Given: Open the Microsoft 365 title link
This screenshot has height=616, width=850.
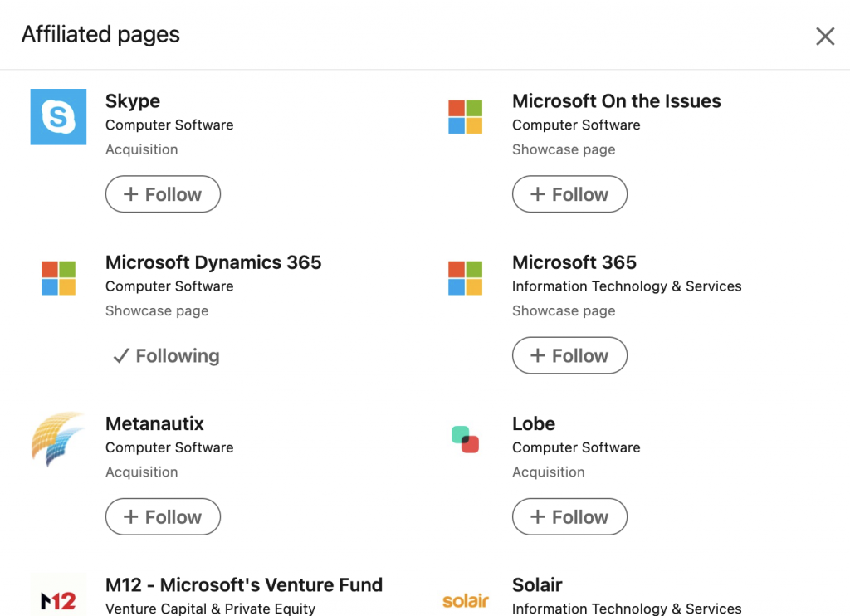Looking at the screenshot, I should click(x=574, y=262).
